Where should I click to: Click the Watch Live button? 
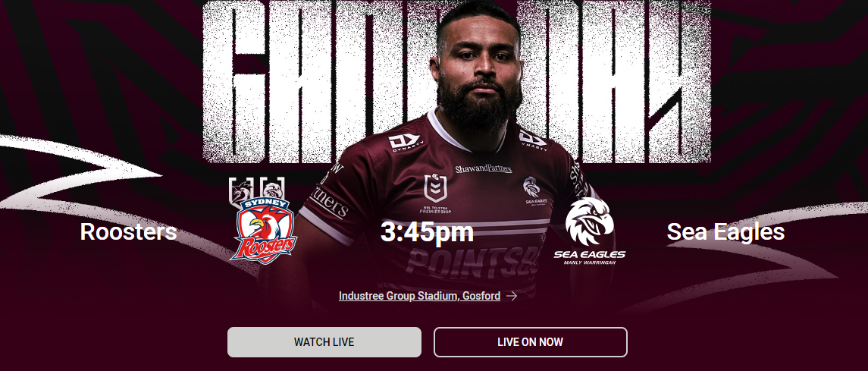click(x=324, y=342)
